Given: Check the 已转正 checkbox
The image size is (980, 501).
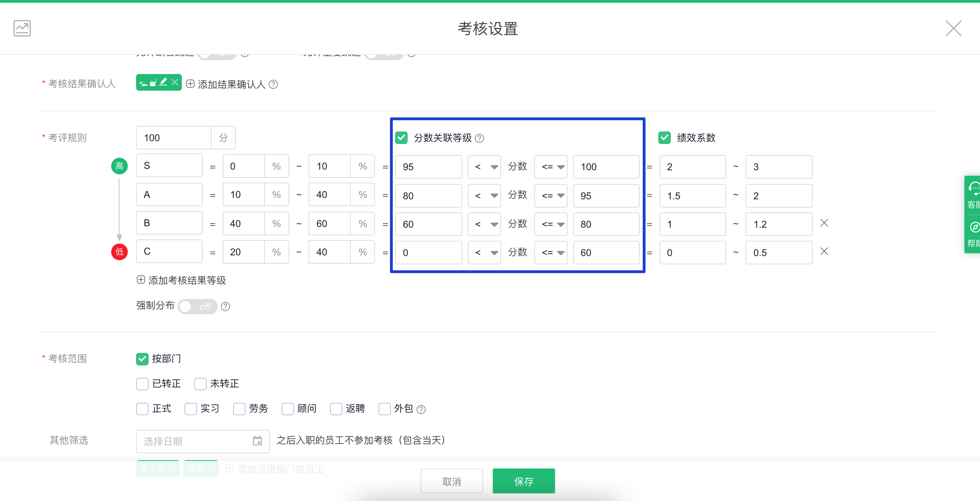Looking at the screenshot, I should [142, 384].
